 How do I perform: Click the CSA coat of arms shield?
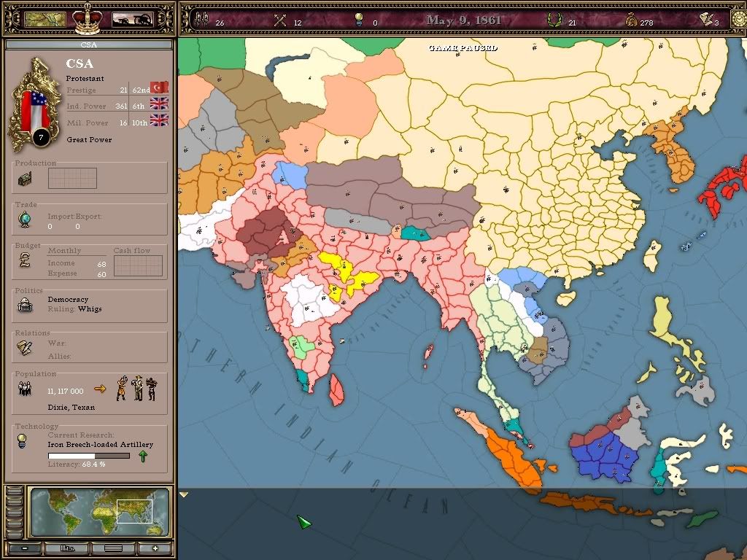pos(38,102)
